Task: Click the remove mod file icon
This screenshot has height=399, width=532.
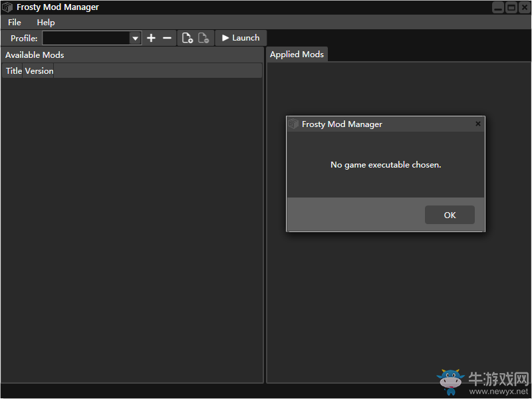Action: [x=203, y=38]
